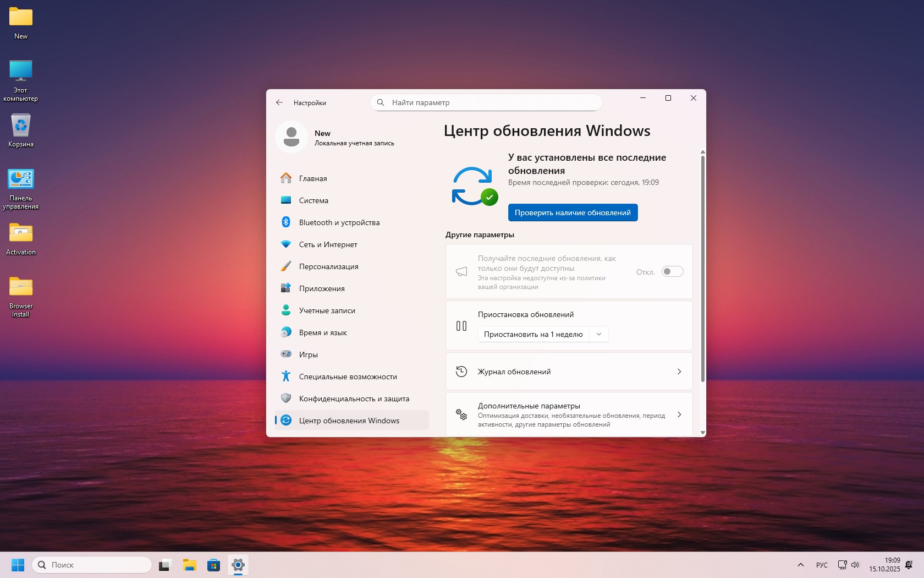The image size is (924, 578).
Task: Show hidden icons in system tray
Action: point(801,565)
